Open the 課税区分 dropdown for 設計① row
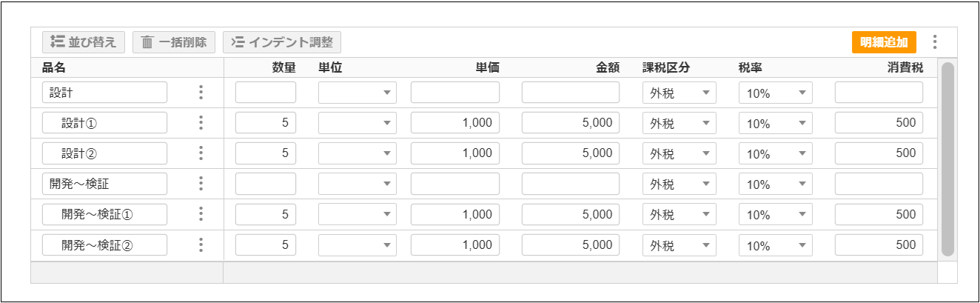 point(679,123)
